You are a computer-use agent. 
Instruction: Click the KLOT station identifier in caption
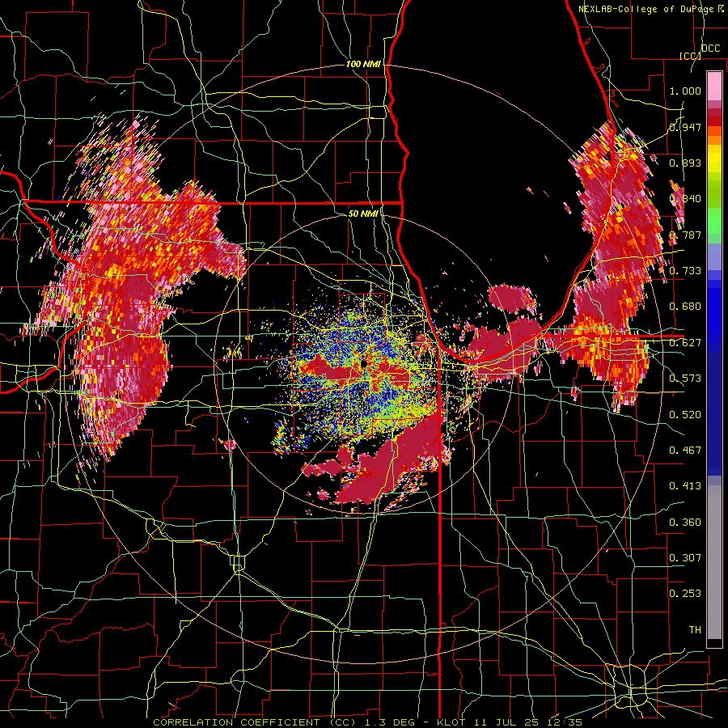(451, 722)
